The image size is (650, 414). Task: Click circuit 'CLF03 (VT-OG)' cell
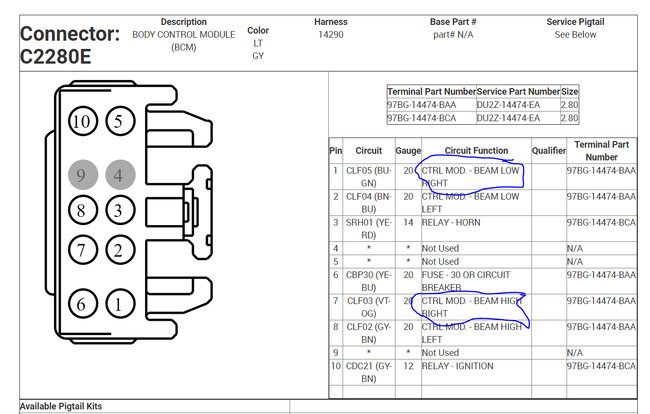click(369, 307)
